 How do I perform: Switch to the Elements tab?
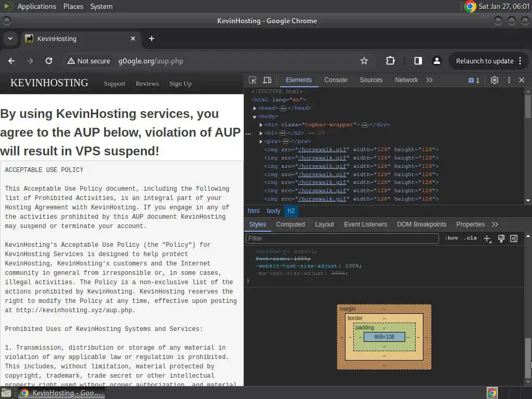point(299,80)
